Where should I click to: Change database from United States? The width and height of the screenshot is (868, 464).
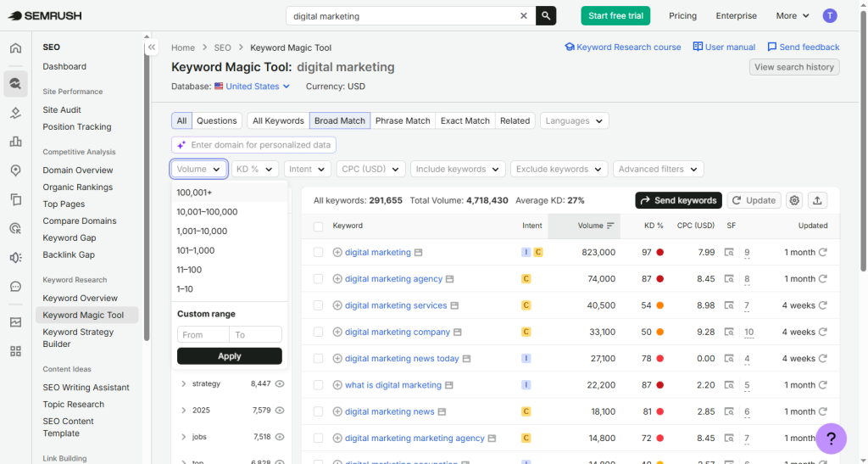[258, 87]
